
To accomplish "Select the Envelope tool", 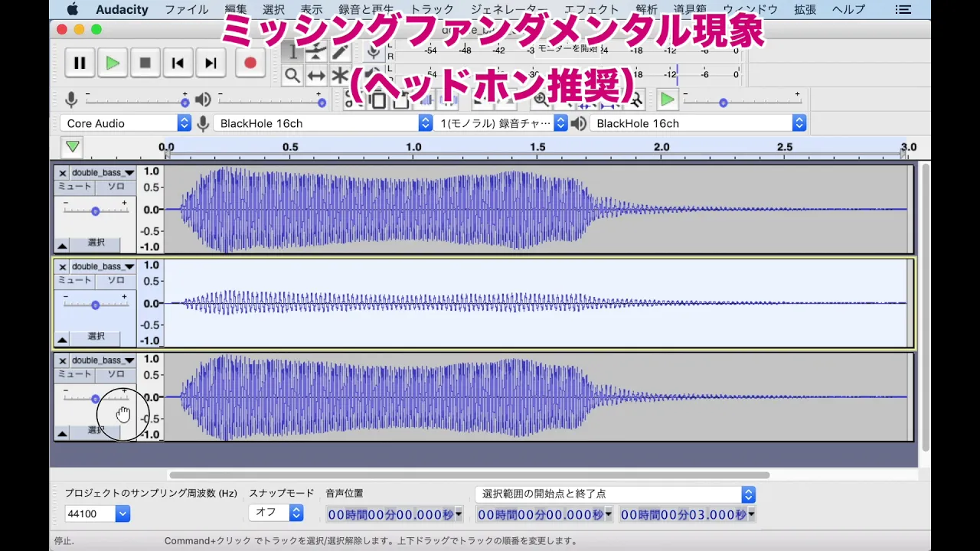I will click(316, 52).
